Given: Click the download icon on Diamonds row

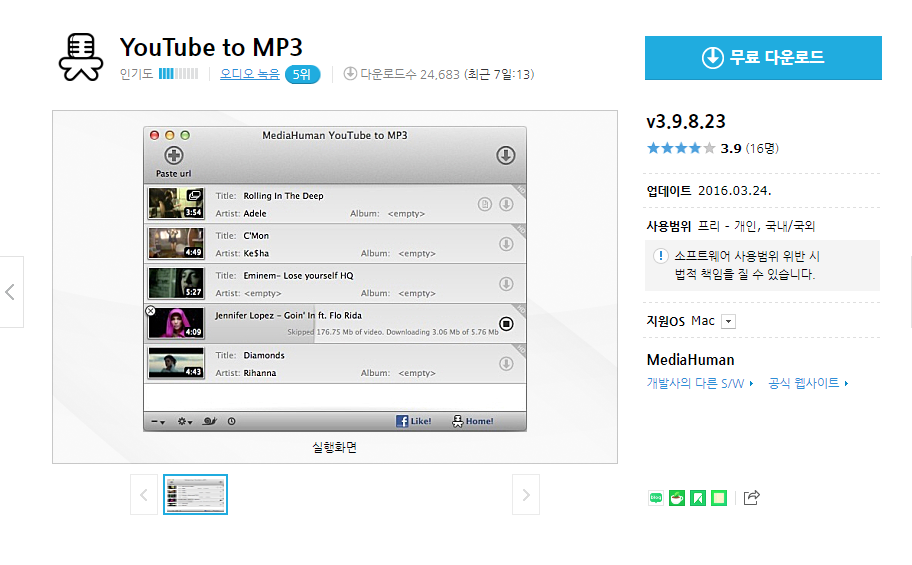Looking at the screenshot, I should (506, 364).
